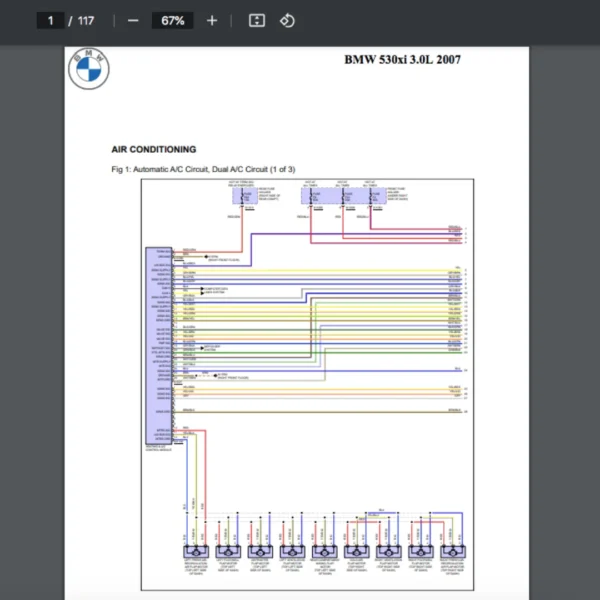This screenshot has width=600, height=600.
Task: Click the last flap motor at bottom right
Action: click(451, 551)
